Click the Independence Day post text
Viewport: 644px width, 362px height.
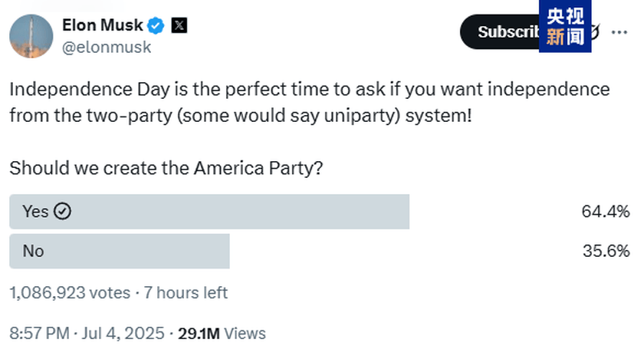coord(309,102)
